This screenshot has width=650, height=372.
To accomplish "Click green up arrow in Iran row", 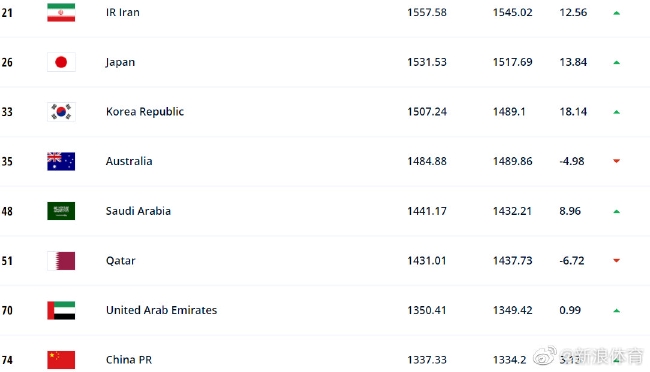I will point(616,13).
